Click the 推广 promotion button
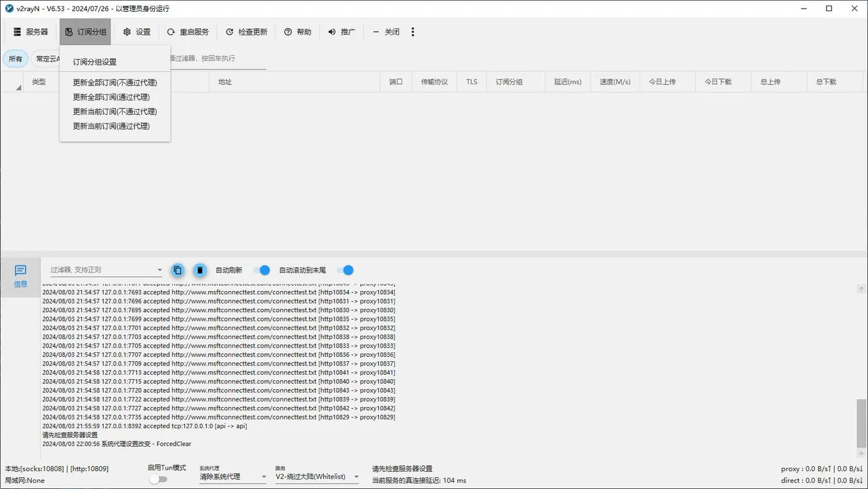Image resolution: width=868 pixels, height=489 pixels. (342, 32)
